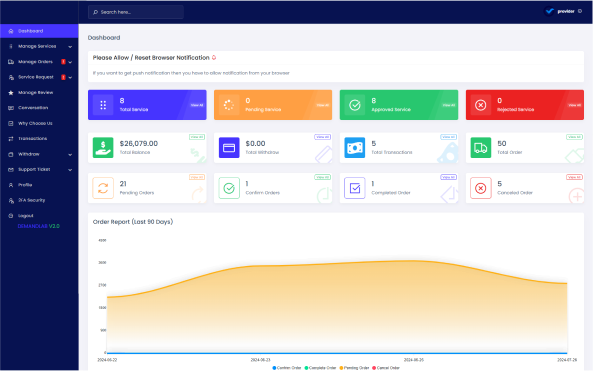
Task: View all on Completed Order card
Action: tap(449, 177)
